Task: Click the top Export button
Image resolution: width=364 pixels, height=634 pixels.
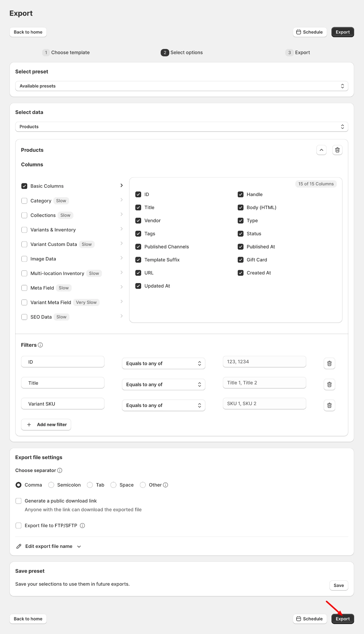Action: [x=343, y=32]
